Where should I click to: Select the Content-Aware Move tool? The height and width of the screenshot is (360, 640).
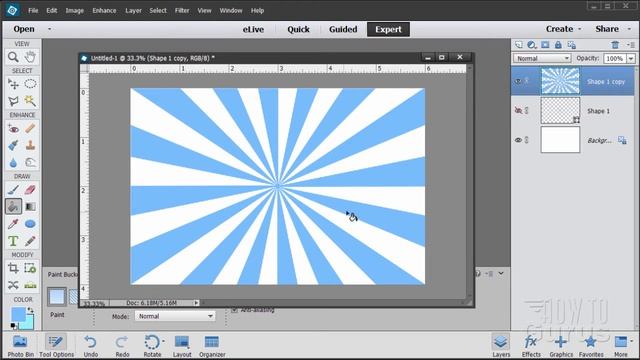coord(13,285)
